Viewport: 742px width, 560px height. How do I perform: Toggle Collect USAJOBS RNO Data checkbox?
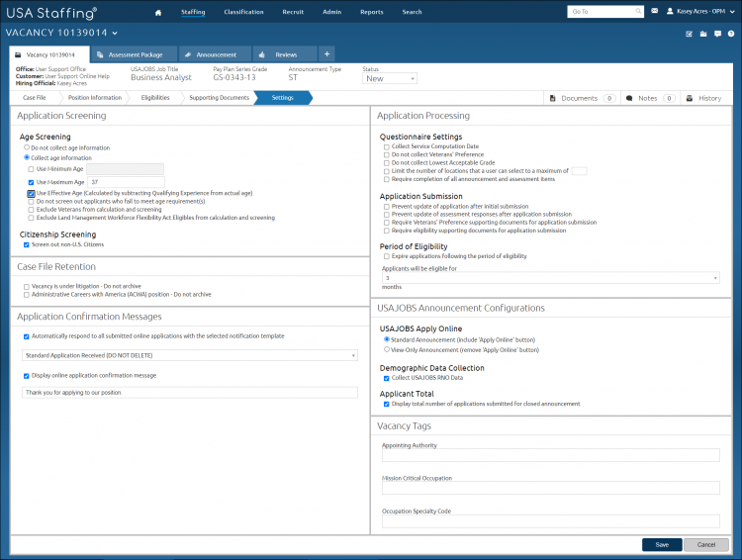click(x=387, y=378)
